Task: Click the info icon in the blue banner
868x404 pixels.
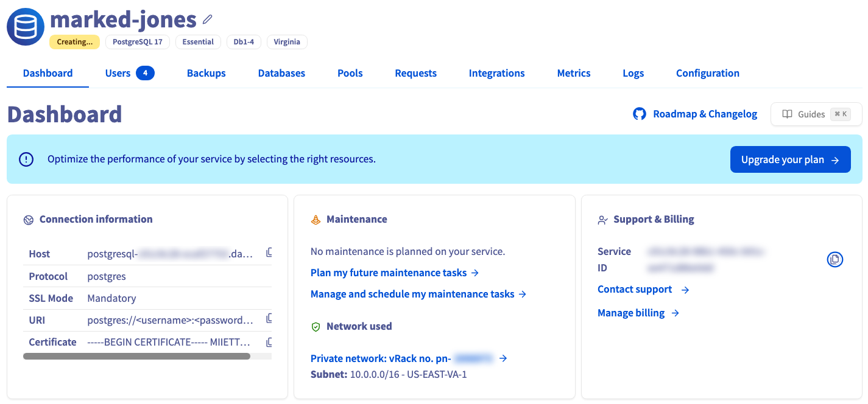Action: [x=26, y=159]
